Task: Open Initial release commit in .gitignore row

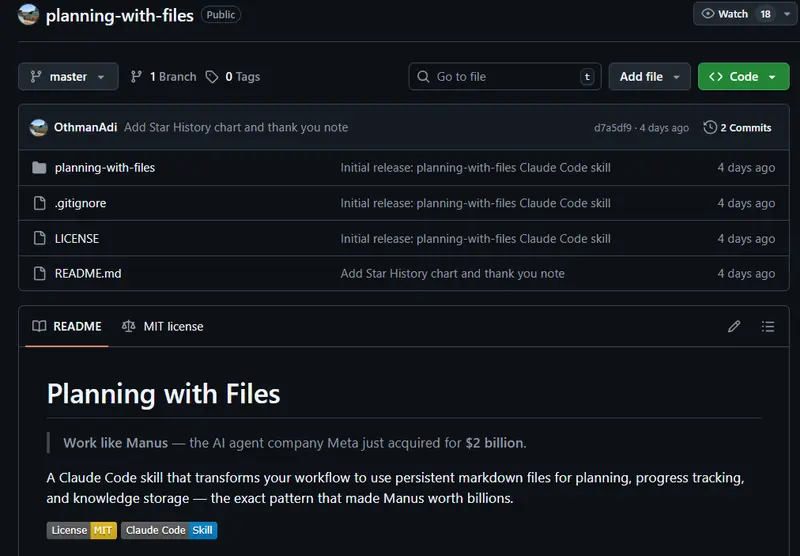Action: (476, 203)
